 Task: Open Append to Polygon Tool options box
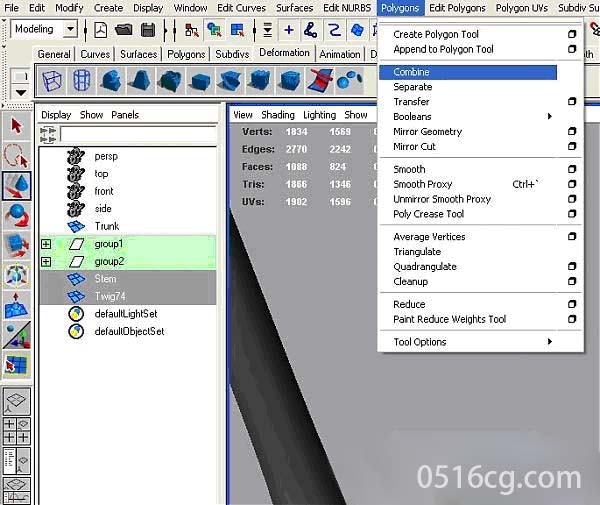[x=572, y=49]
